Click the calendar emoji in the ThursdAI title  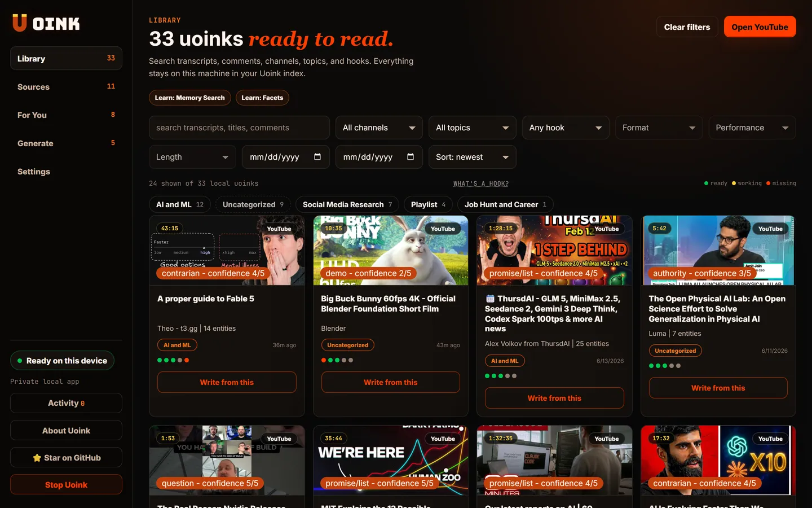point(490,299)
